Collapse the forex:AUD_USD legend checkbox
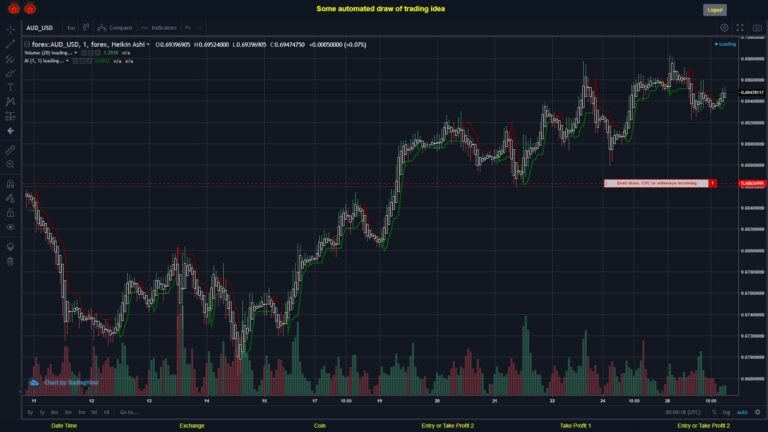768x432 pixels. (27, 45)
